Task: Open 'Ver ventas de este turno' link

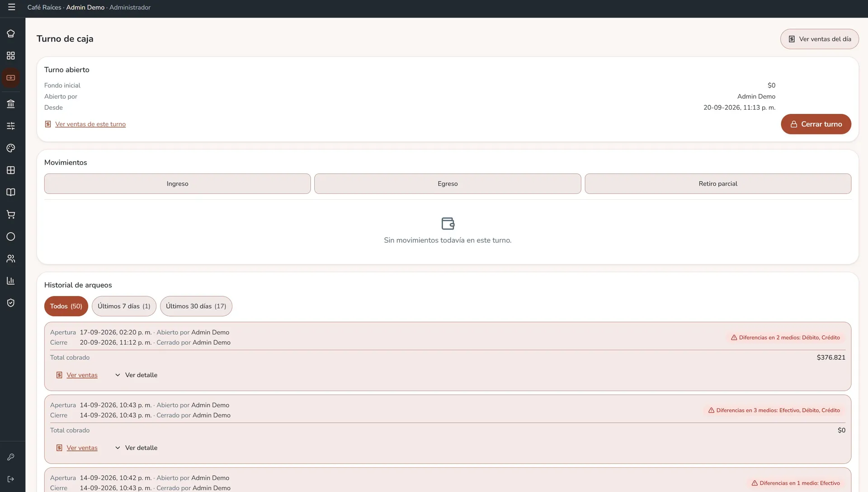Action: click(90, 124)
